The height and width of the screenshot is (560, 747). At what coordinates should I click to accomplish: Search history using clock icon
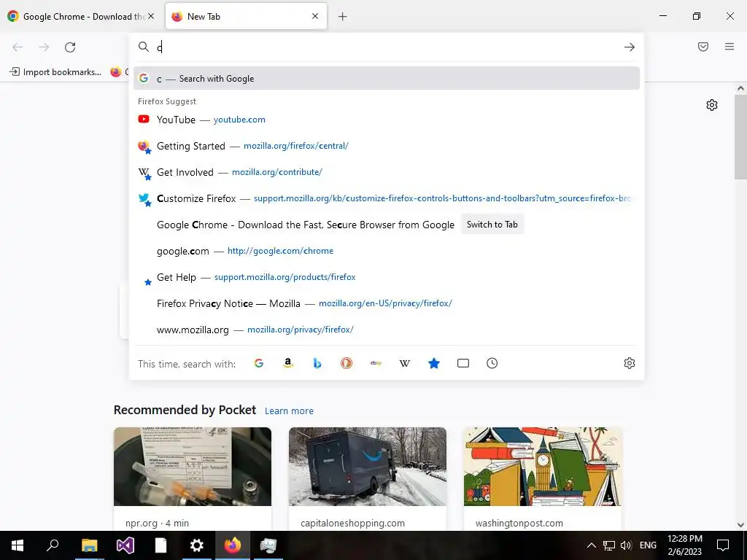[x=492, y=363]
